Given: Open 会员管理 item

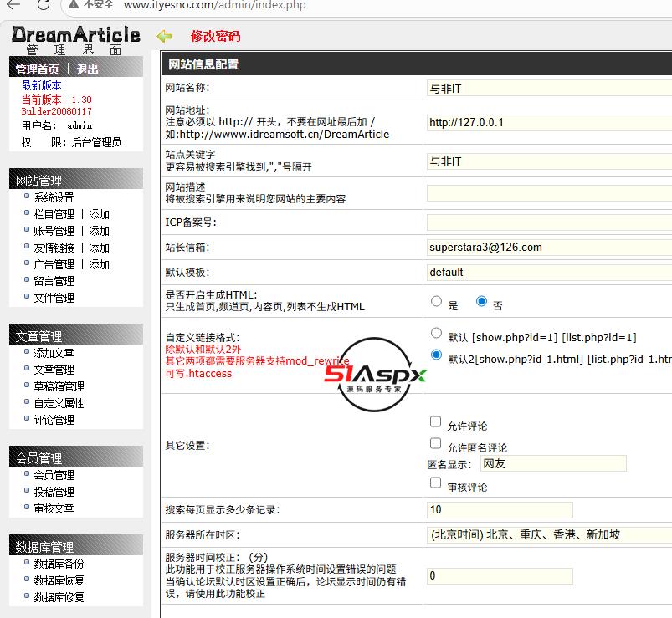Looking at the screenshot, I should 54,475.
